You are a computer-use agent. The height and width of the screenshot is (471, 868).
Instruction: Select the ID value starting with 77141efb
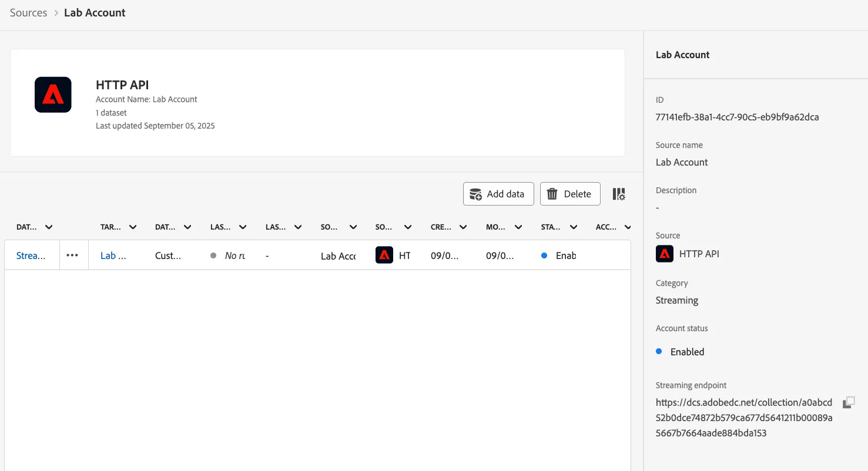[x=737, y=117]
